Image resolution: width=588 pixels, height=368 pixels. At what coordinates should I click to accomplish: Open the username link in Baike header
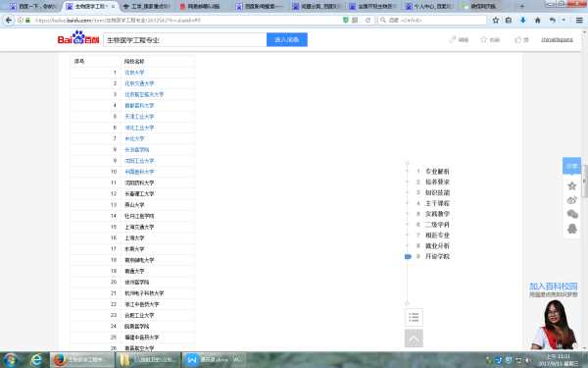pos(557,39)
